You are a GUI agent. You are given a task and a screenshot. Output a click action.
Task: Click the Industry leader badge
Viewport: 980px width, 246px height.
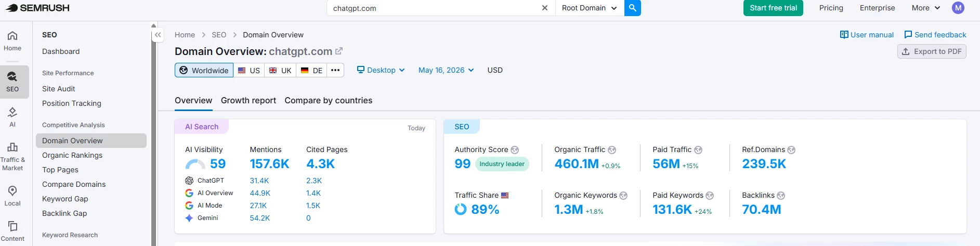(x=502, y=164)
